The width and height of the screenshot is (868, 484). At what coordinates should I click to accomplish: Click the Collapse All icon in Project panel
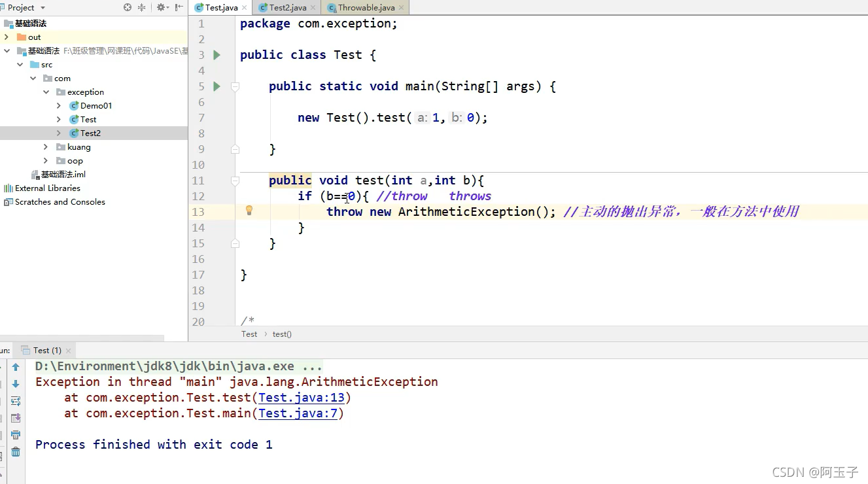(142, 8)
